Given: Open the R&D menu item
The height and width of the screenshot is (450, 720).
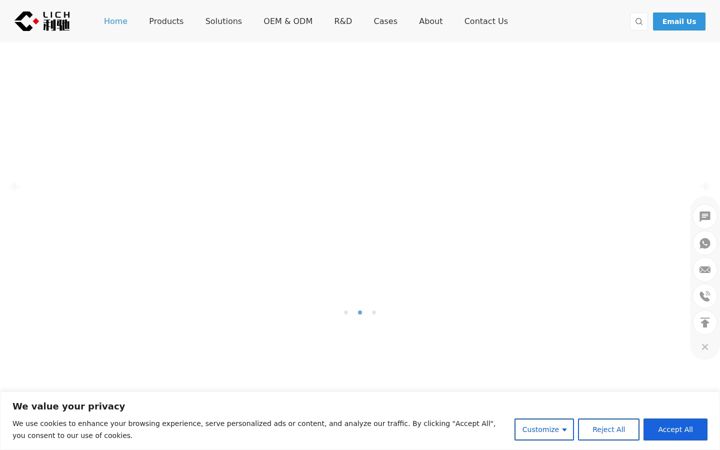Looking at the screenshot, I should pos(343,21).
